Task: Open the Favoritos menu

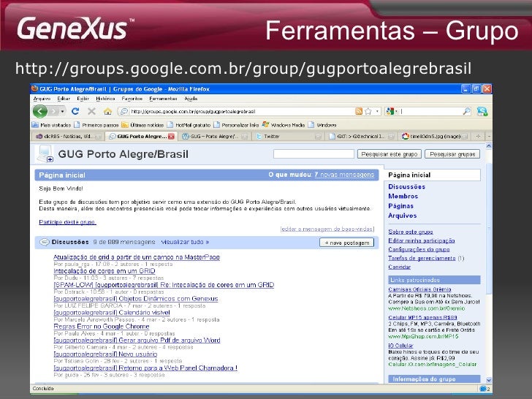Action: coord(132,99)
